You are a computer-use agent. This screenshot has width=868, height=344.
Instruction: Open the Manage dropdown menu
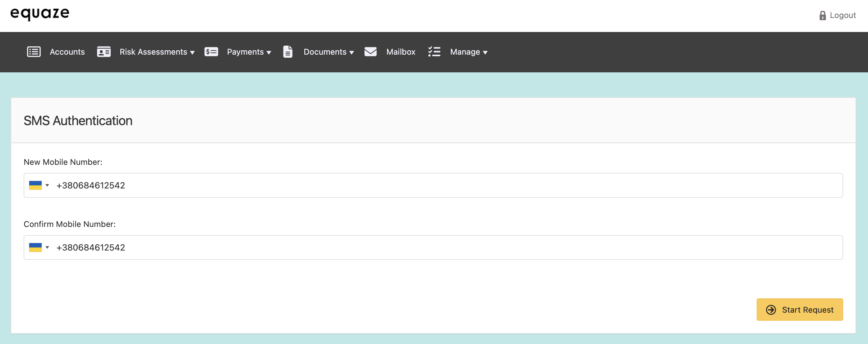[x=469, y=52]
